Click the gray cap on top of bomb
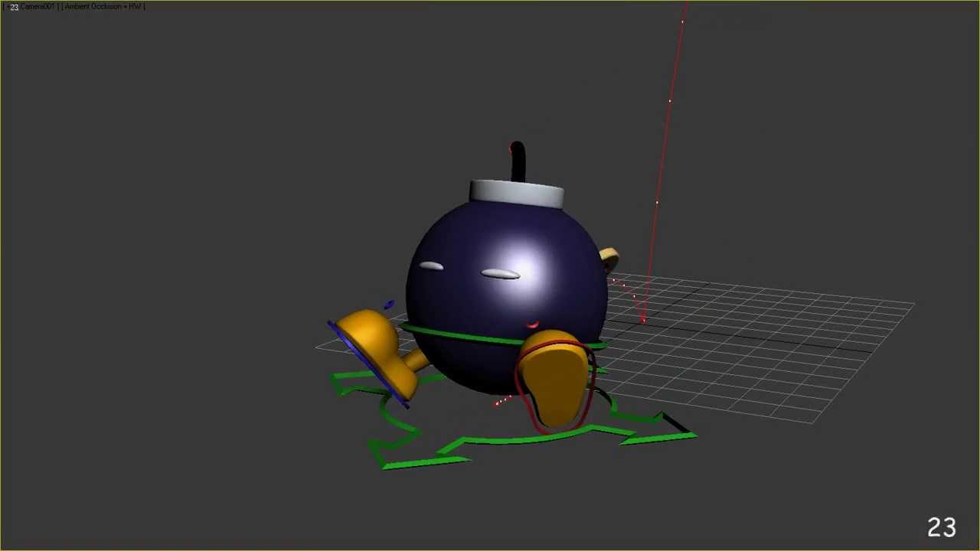This screenshot has height=551, width=980. [x=517, y=194]
